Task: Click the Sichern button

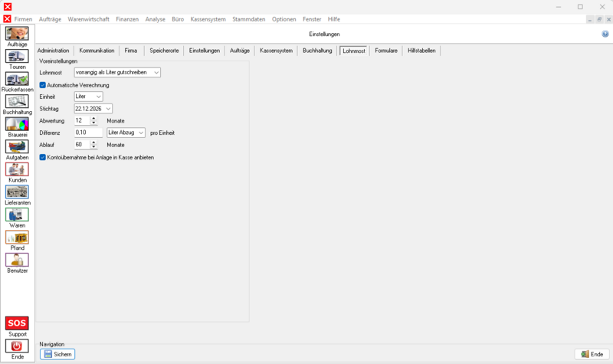Action: tap(57, 354)
